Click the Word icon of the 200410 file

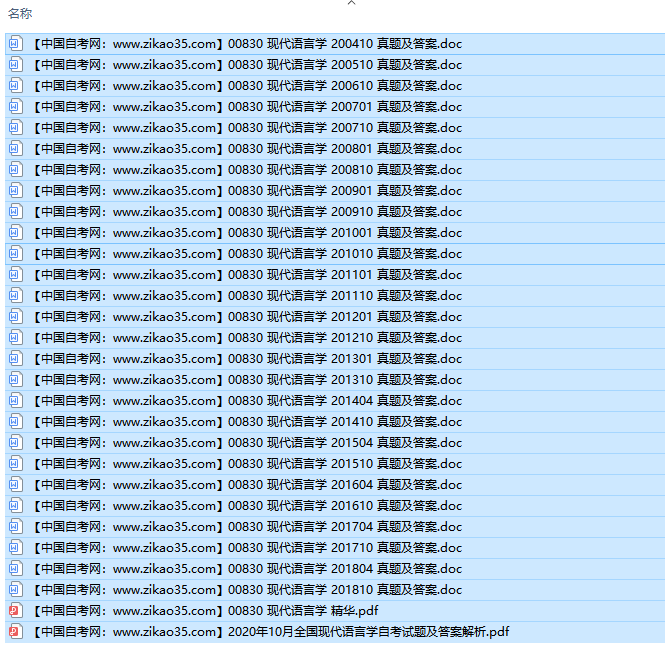tap(16, 44)
